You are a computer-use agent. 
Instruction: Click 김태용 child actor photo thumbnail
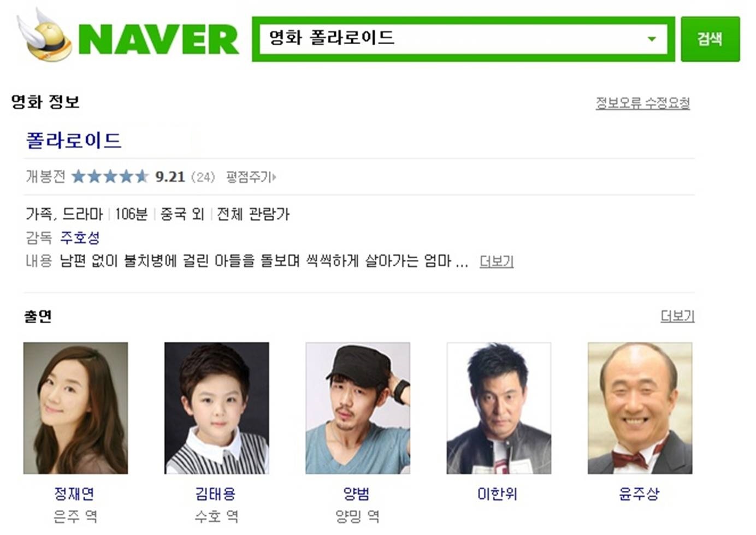tap(217, 408)
